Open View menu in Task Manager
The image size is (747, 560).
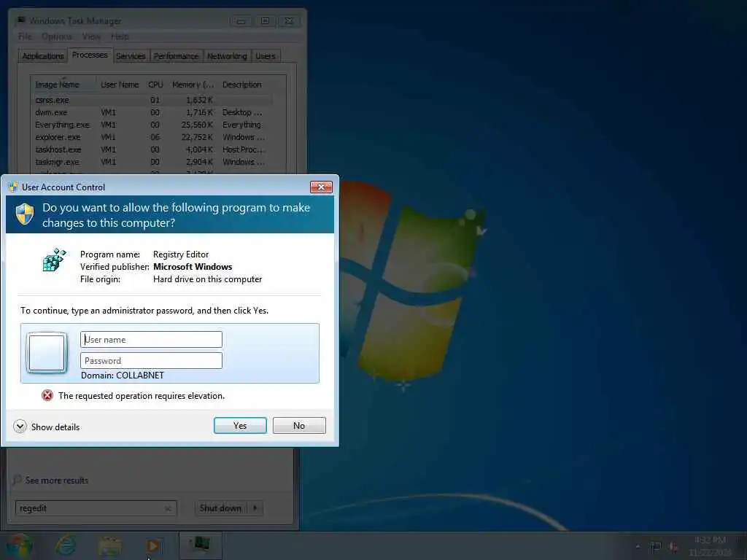[x=91, y=36]
